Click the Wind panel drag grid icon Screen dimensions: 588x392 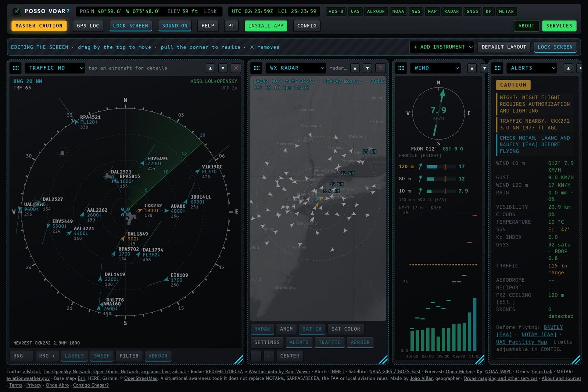point(401,68)
